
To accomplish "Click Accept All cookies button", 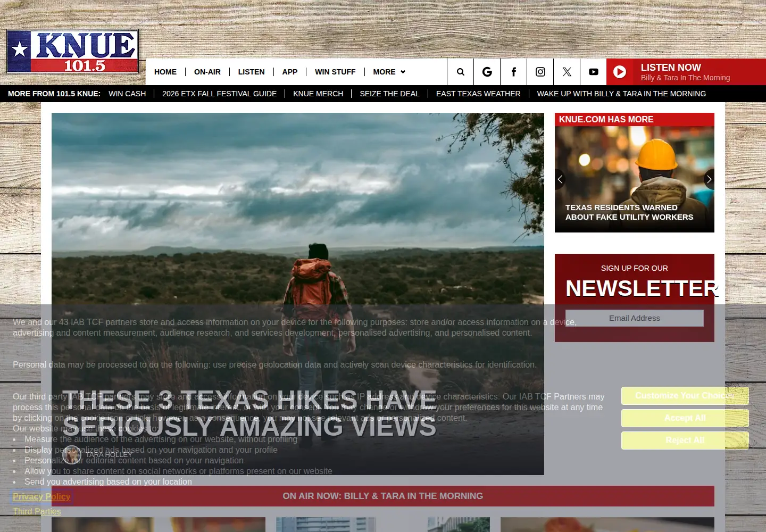I will [x=685, y=418].
